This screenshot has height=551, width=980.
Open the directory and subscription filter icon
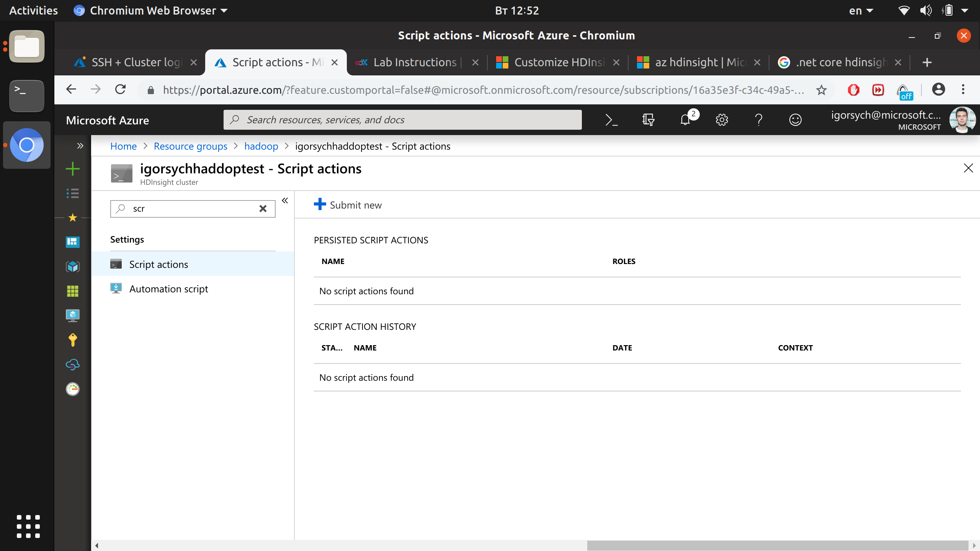pyautogui.click(x=648, y=119)
